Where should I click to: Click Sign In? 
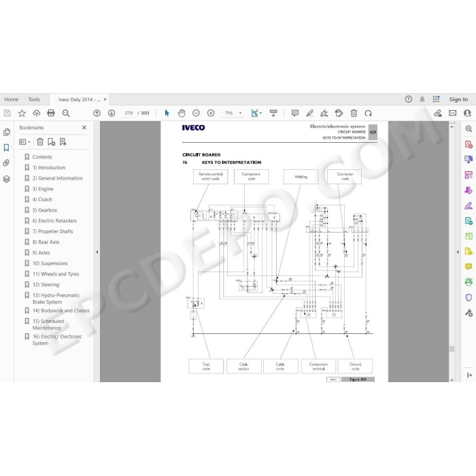458,99
